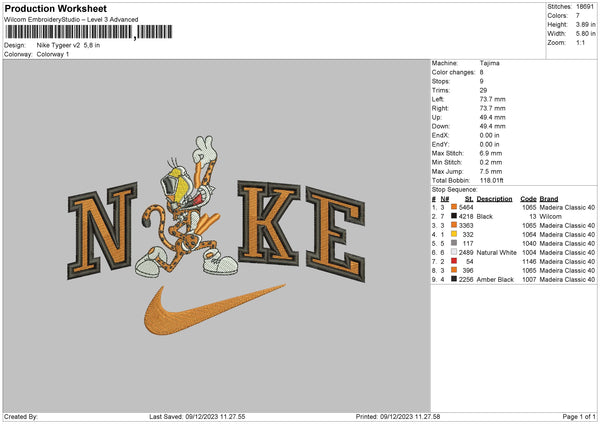Pick the yellow swatch in the 332 row
This screenshot has width=600, height=424.
tap(454, 234)
